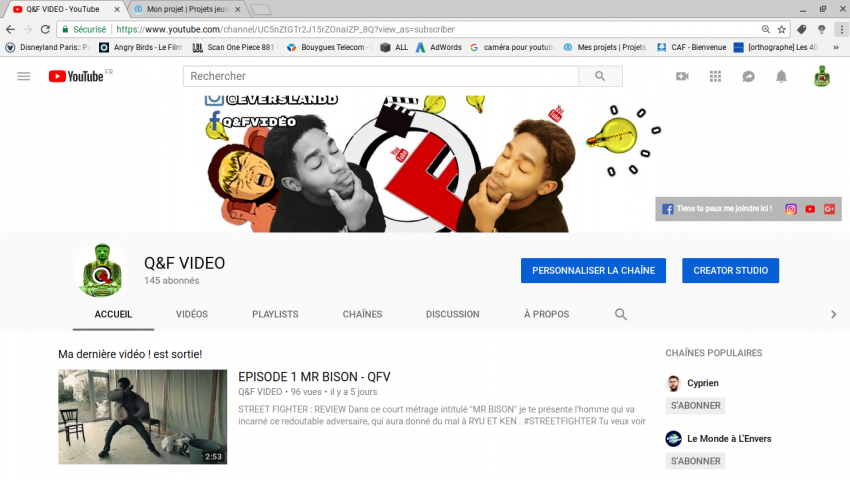Open the Instagram link in the banner
Viewport: 850px width, 480px height.
(x=791, y=209)
